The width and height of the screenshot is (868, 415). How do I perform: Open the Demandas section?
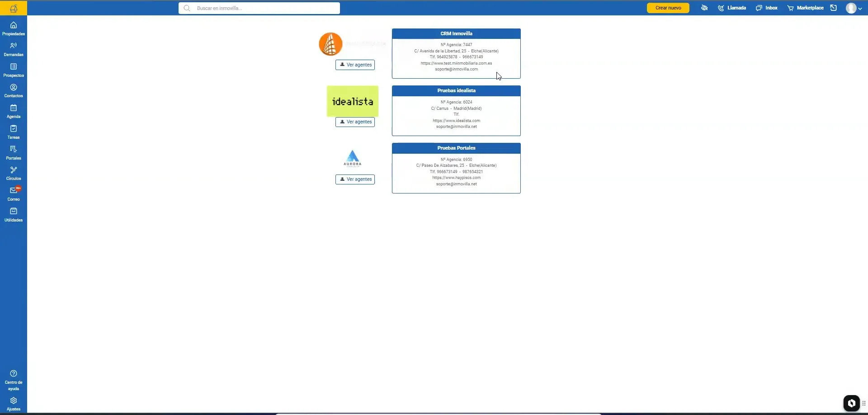(x=14, y=49)
